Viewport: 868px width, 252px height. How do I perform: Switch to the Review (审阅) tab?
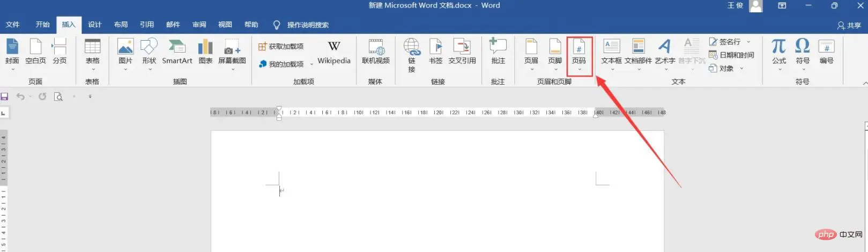pyautogui.click(x=199, y=25)
